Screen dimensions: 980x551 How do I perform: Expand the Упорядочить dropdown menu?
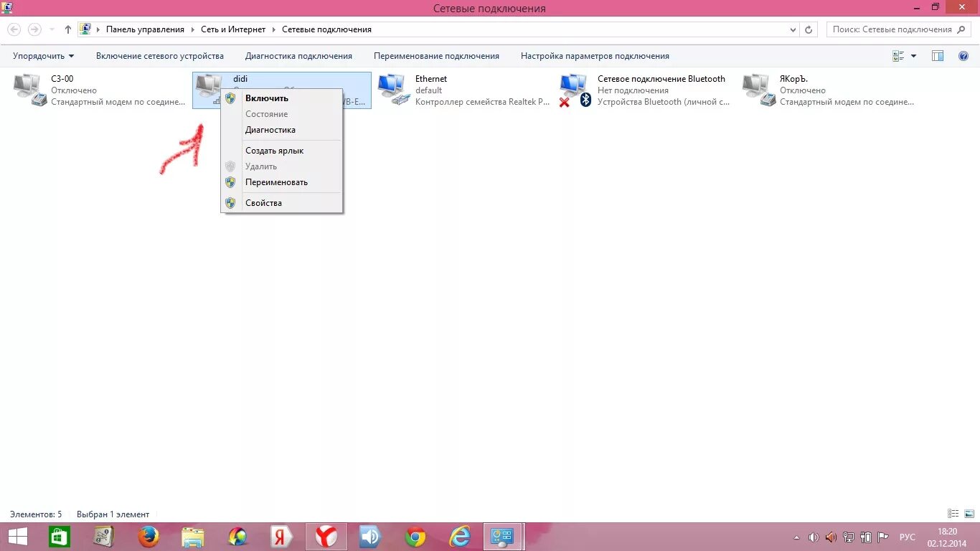click(43, 56)
